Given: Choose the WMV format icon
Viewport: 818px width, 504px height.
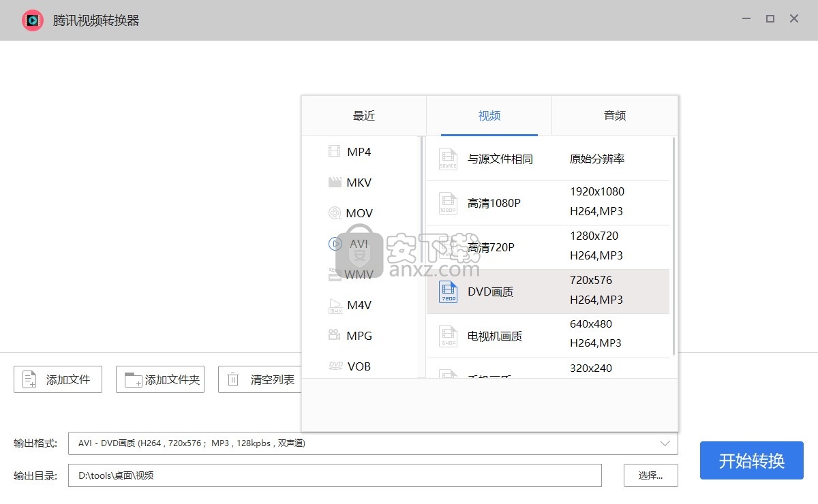Looking at the screenshot, I should click(335, 274).
